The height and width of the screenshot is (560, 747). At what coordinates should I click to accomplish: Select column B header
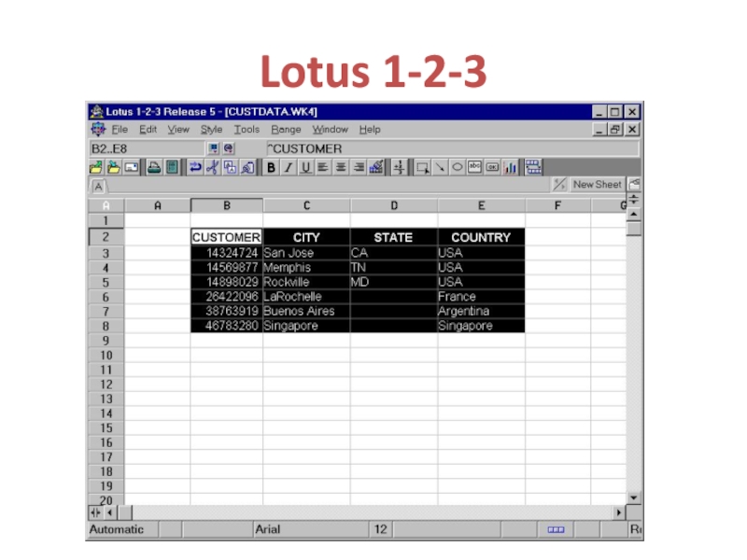[227, 205]
